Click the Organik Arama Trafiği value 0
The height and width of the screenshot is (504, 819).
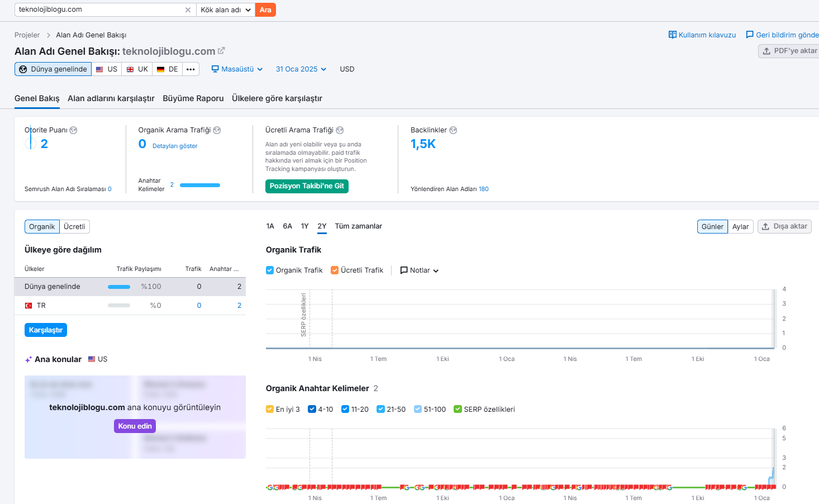(x=142, y=144)
